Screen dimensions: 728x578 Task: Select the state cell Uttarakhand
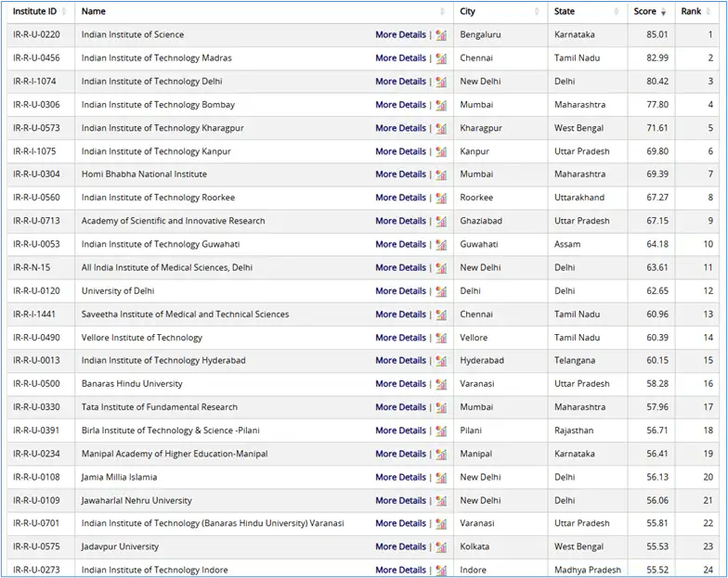pyautogui.click(x=579, y=198)
